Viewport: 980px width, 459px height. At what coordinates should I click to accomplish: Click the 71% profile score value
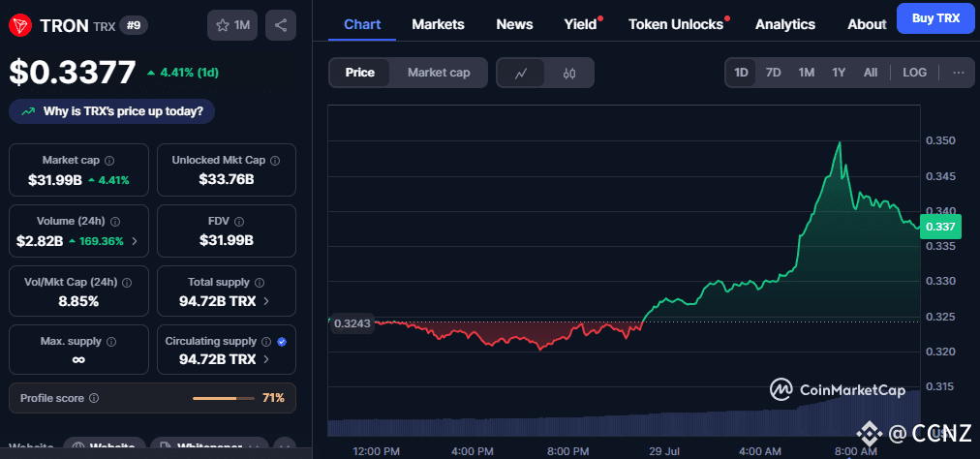[x=273, y=398]
